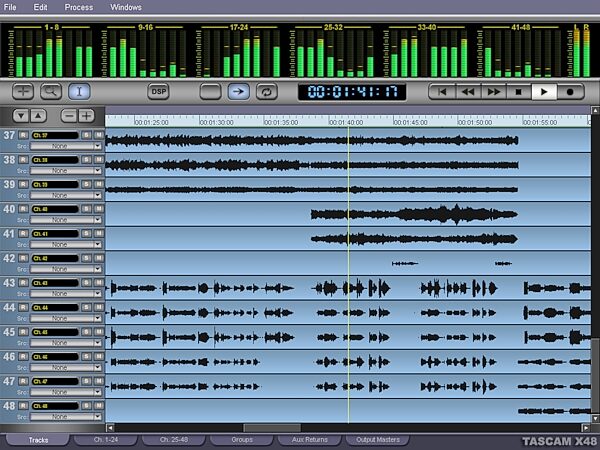This screenshot has height=450, width=600.
Task: Click the play transport button
Action: (544, 92)
